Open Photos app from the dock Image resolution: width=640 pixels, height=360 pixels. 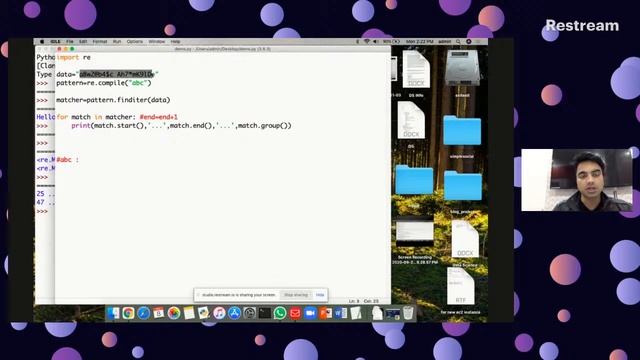(x=173, y=313)
